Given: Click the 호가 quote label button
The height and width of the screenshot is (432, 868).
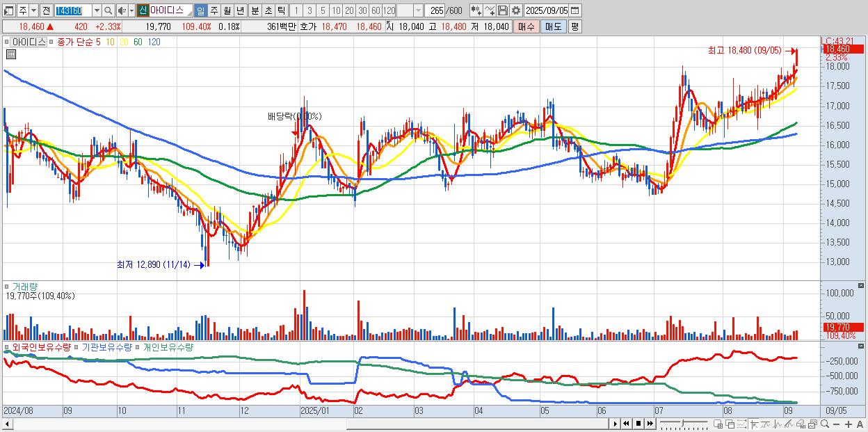Looking at the screenshot, I should click(307, 26).
